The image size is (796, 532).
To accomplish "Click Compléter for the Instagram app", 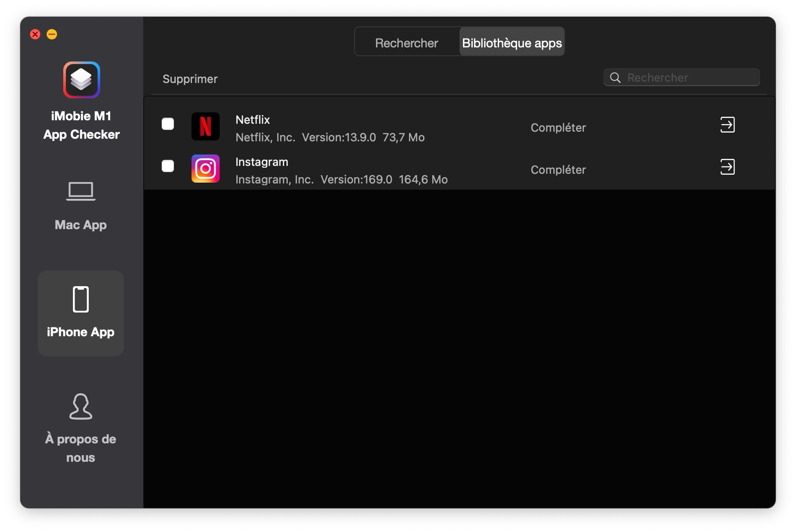I will click(x=558, y=170).
